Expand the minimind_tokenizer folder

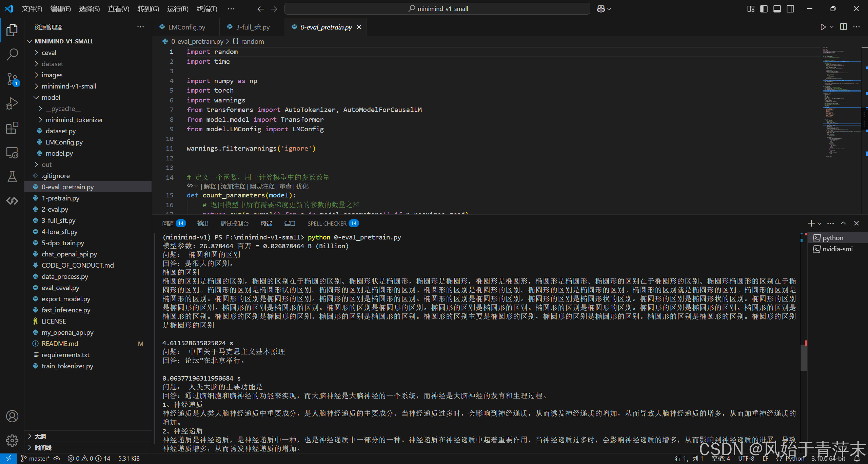point(41,120)
